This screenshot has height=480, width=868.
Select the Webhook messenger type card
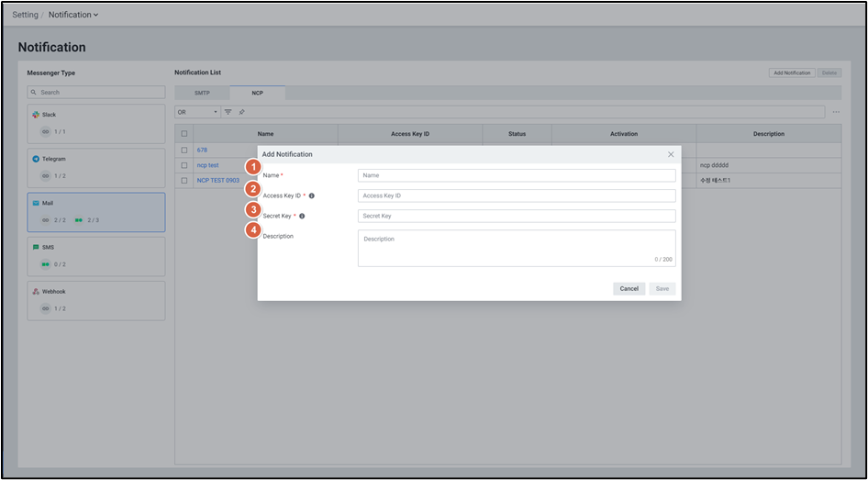coord(96,300)
